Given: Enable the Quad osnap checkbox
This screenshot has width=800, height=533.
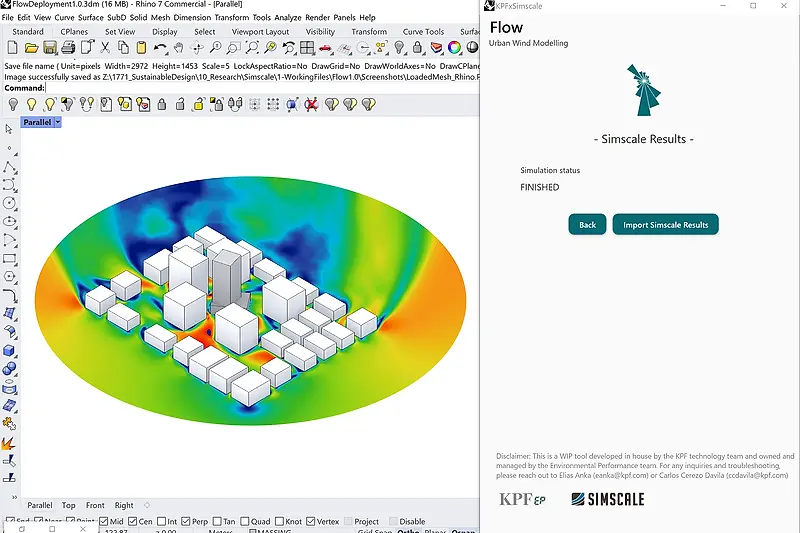Looking at the screenshot, I should [244, 521].
